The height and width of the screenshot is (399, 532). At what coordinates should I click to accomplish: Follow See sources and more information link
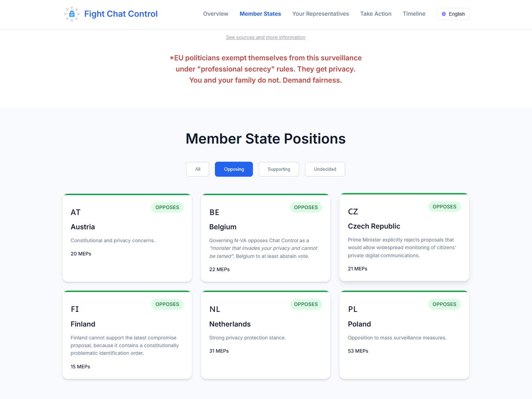point(265,37)
